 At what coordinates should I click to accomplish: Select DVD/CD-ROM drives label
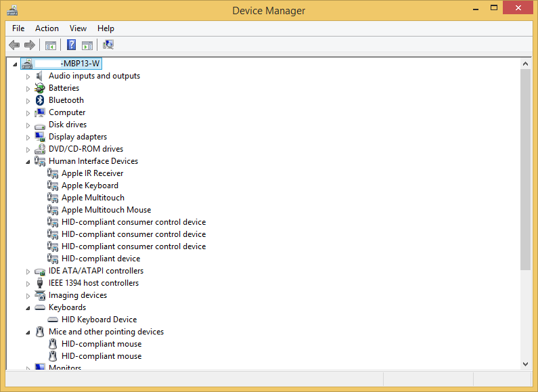[x=86, y=149]
